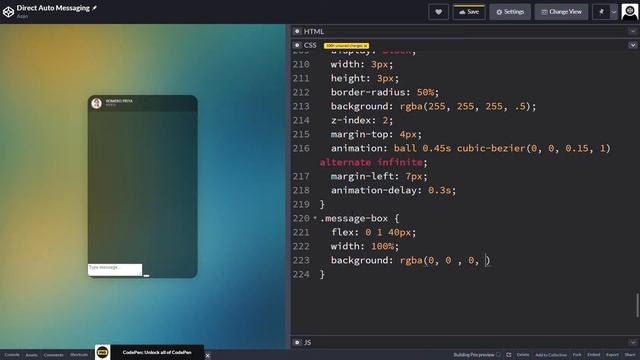Click 'alternate infinite' text

371,162
